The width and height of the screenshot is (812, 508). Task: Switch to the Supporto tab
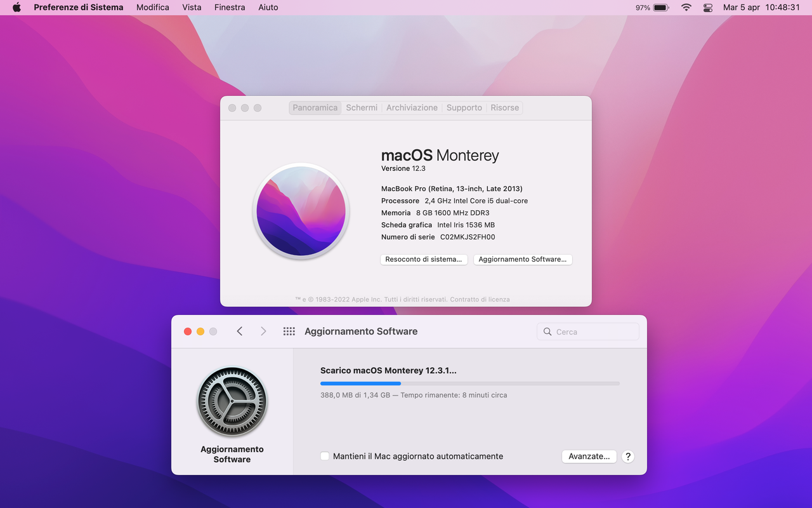(464, 108)
